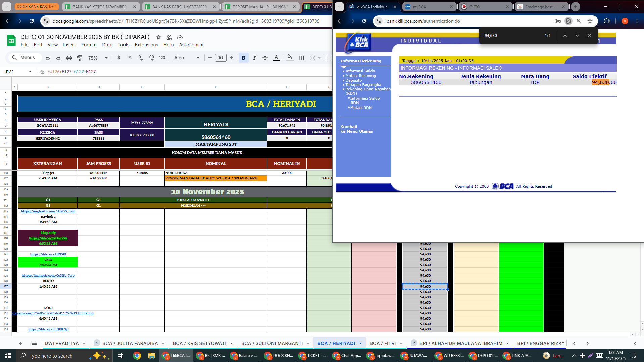Open the ibb.co/21tRt98f link

point(48,254)
